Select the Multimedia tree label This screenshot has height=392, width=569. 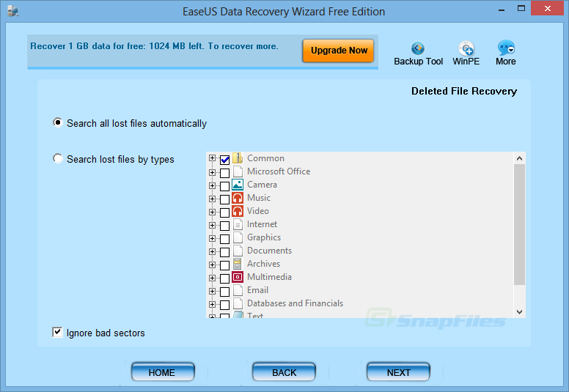pyautogui.click(x=269, y=277)
